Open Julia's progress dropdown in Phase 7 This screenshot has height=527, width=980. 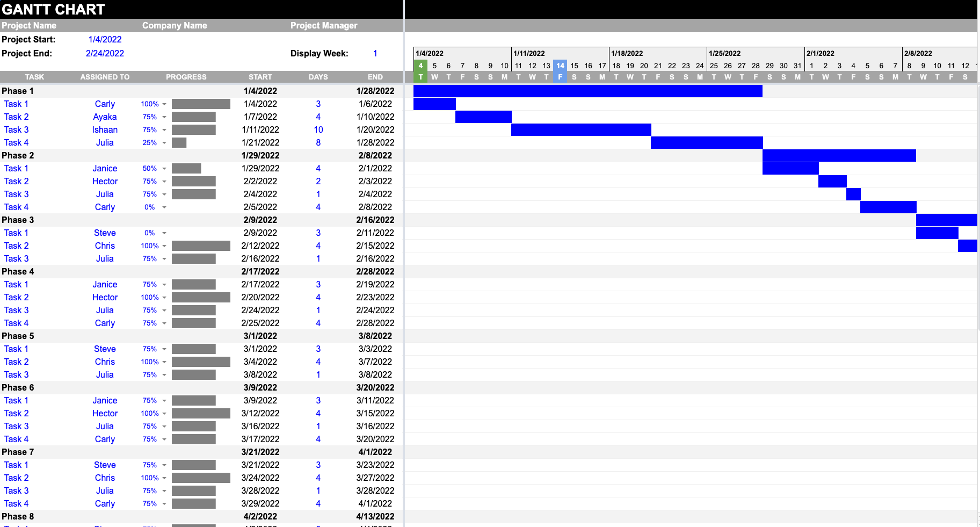click(164, 490)
